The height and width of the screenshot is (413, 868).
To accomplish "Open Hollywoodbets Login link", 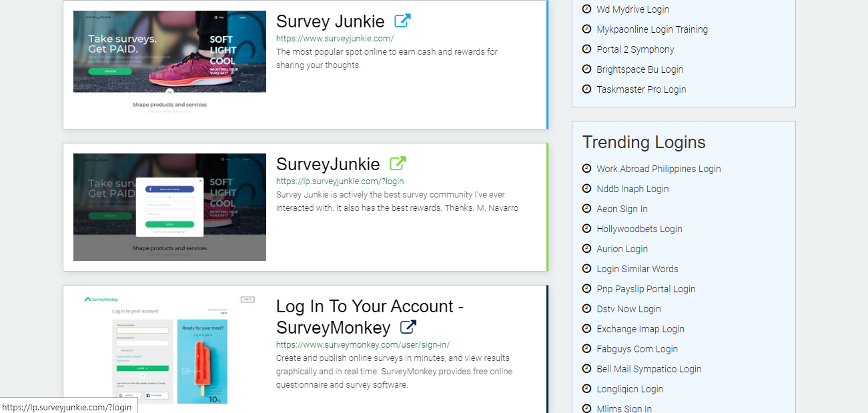I will tap(639, 229).
